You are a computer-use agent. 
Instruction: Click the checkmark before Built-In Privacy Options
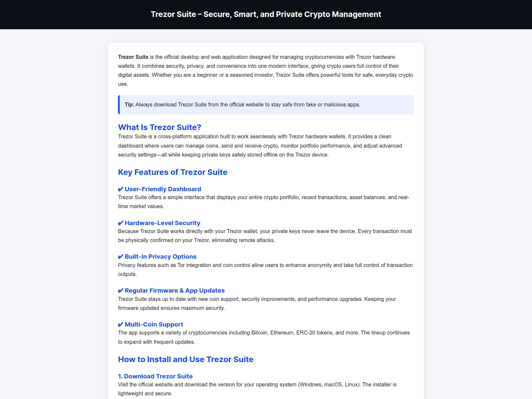(121, 257)
